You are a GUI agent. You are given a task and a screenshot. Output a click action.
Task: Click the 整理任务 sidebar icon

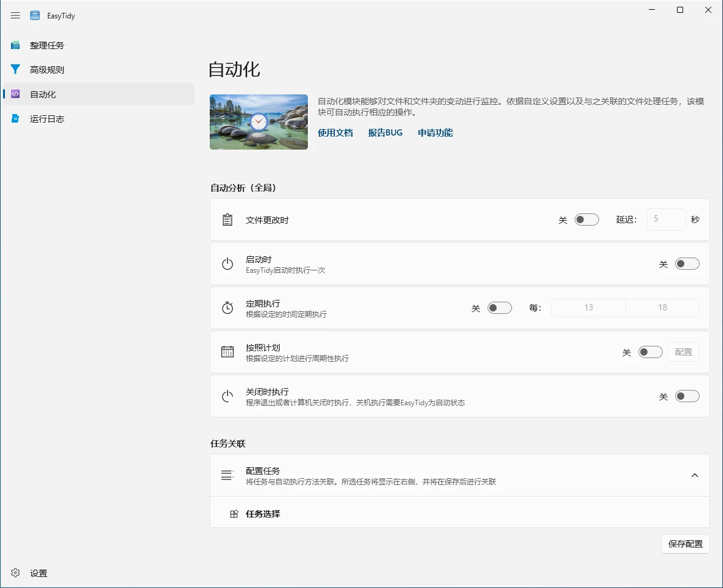15,45
